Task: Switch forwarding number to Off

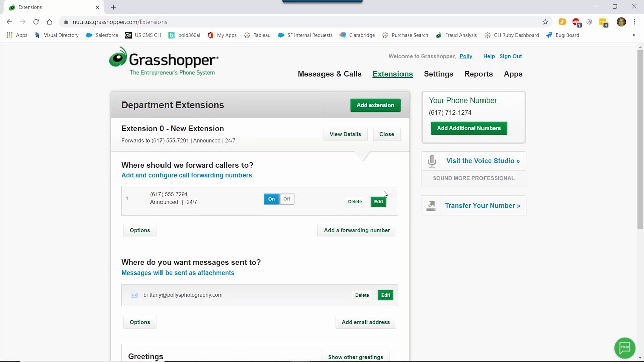Action: tap(287, 199)
